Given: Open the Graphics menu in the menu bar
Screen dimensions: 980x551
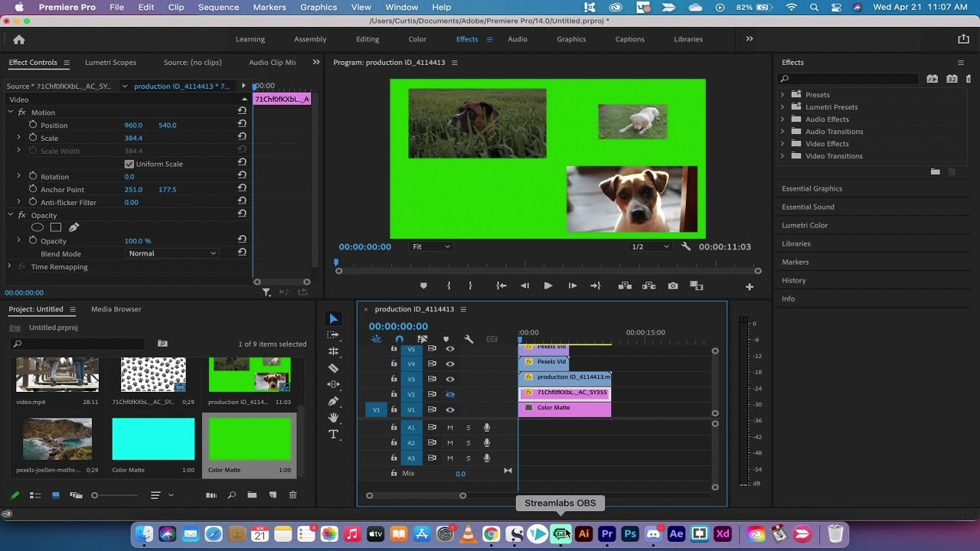Looking at the screenshot, I should point(318,7).
